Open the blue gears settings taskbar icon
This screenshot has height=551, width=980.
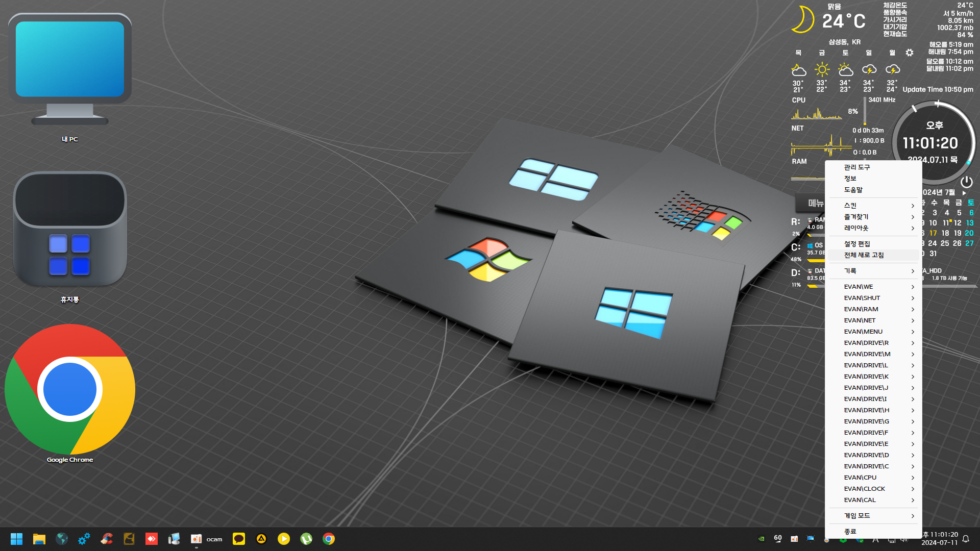(x=84, y=539)
